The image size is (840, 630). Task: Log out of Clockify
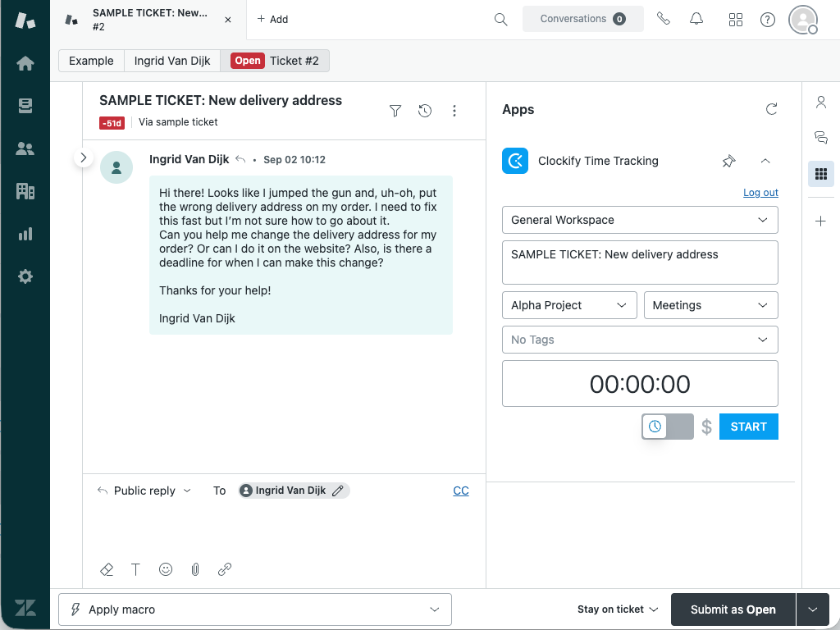pyautogui.click(x=760, y=192)
